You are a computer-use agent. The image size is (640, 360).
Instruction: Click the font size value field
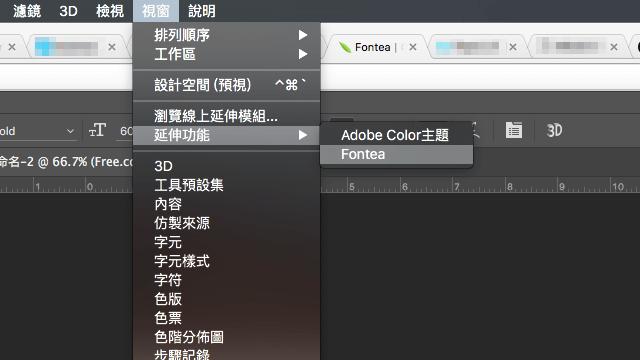124,131
